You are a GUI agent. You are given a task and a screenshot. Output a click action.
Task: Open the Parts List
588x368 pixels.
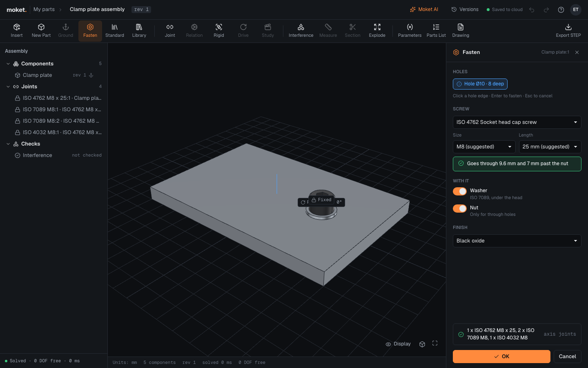[436, 31]
